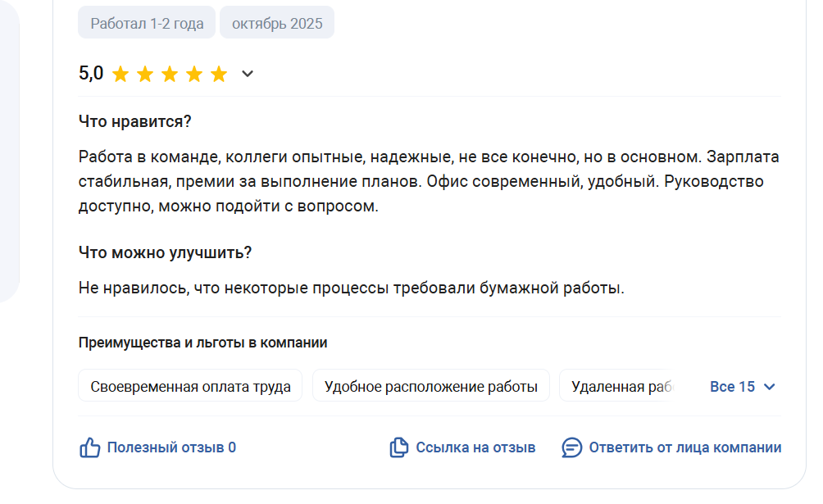Expand all benefits via 'Все 15'
The height and width of the screenshot is (504, 823).
pos(742,387)
